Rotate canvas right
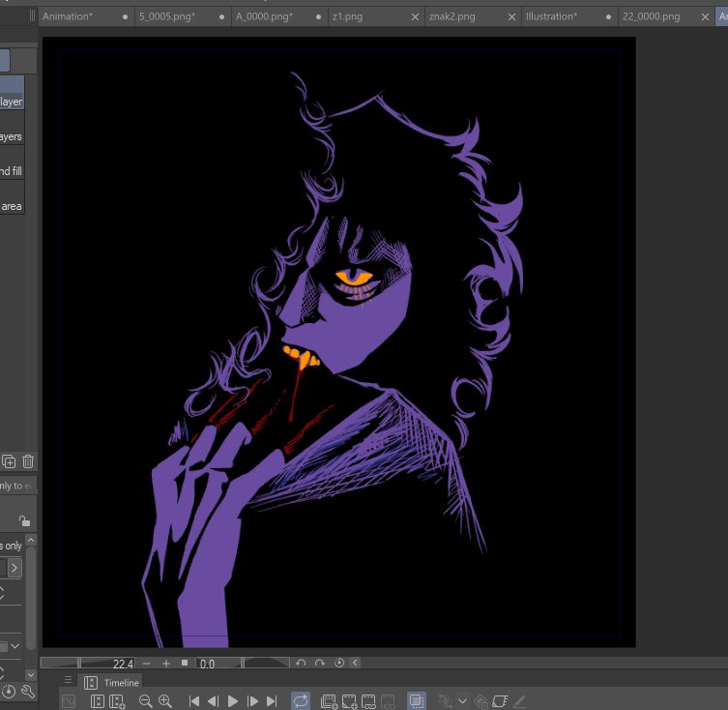 pyautogui.click(x=319, y=663)
